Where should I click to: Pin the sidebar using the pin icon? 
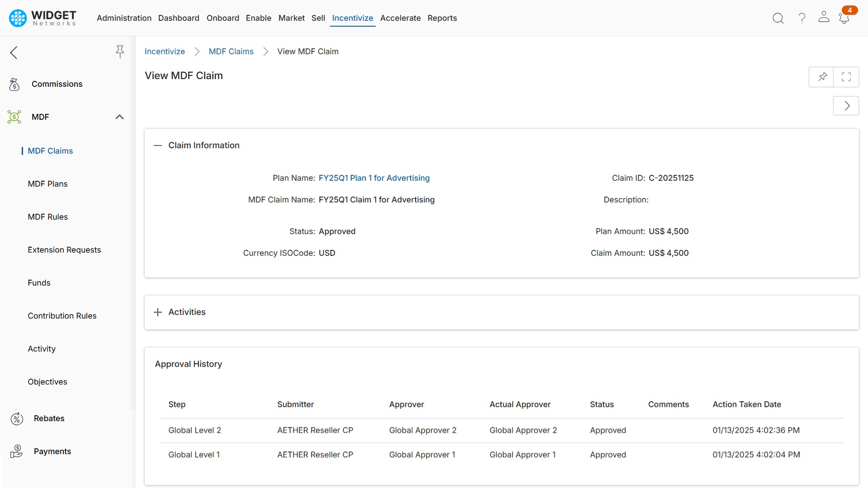[x=120, y=52]
